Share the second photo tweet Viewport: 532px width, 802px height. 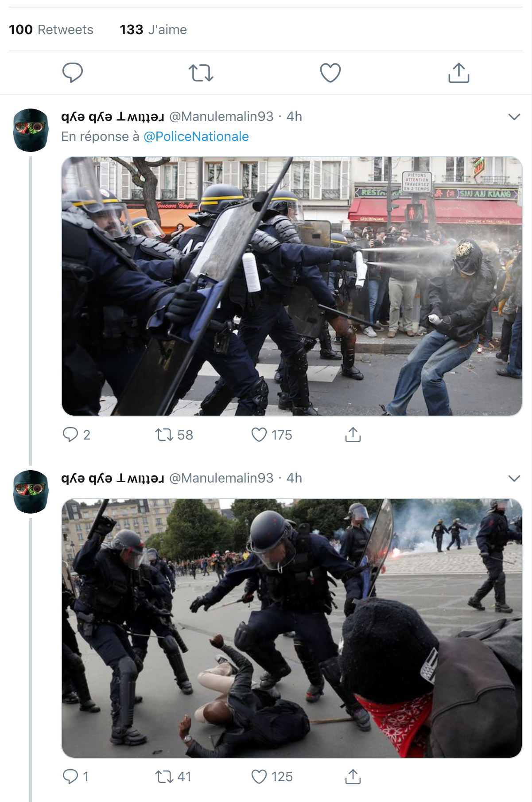pos(353,776)
